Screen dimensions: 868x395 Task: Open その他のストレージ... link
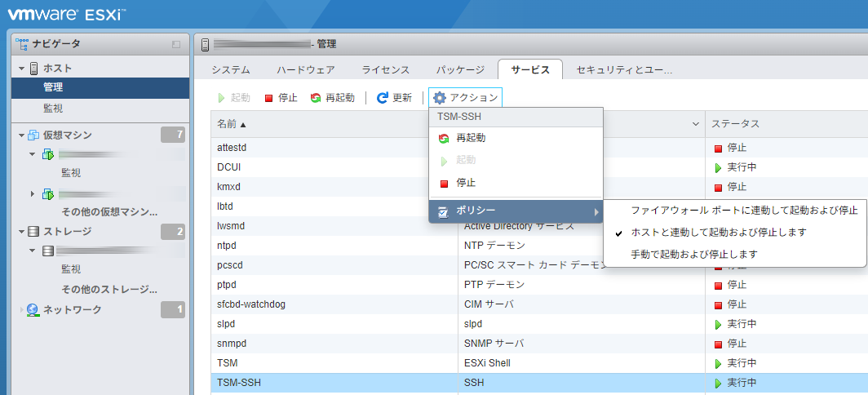coord(109,289)
